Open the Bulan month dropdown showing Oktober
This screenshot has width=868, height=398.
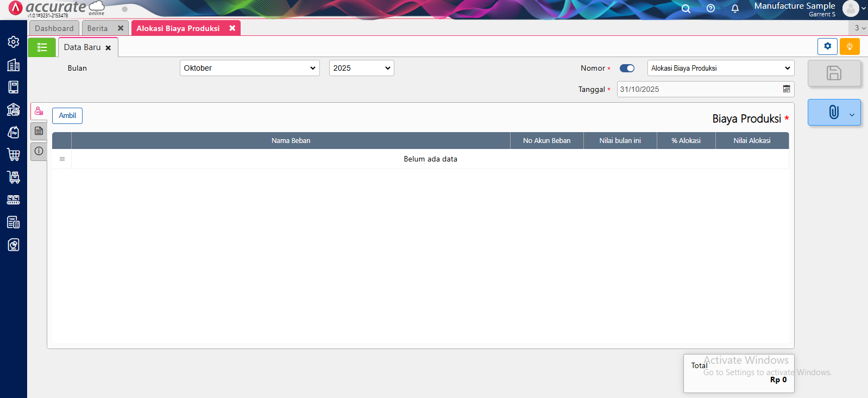(249, 68)
